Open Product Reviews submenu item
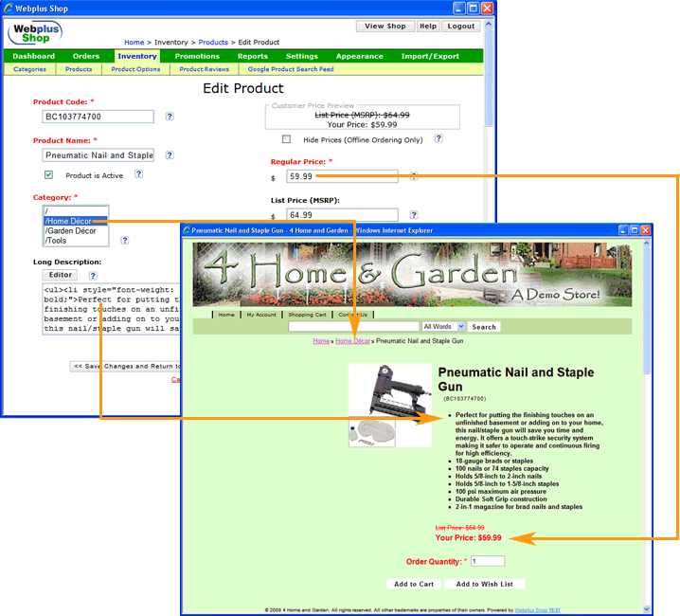The height and width of the screenshot is (616, 680). tap(204, 69)
